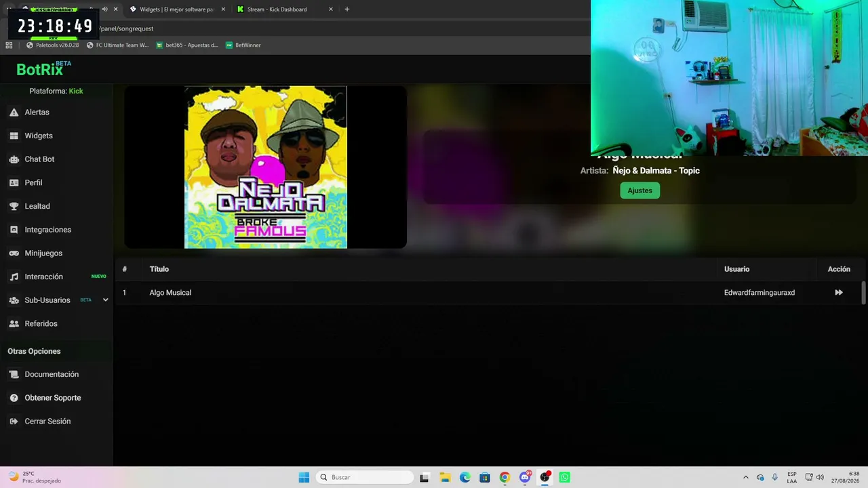Click the Sub-Usuarios people icon
The image size is (868, 488).
tap(14, 300)
